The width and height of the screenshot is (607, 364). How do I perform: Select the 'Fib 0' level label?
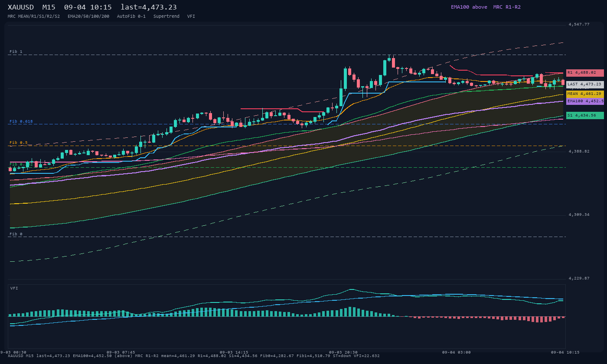(16, 234)
